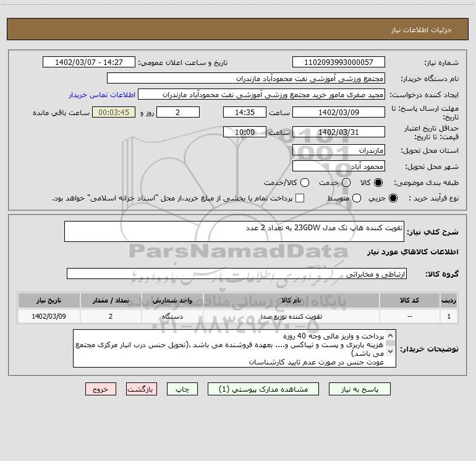Click the buyer notes scroll down arrow

coord(391,351)
